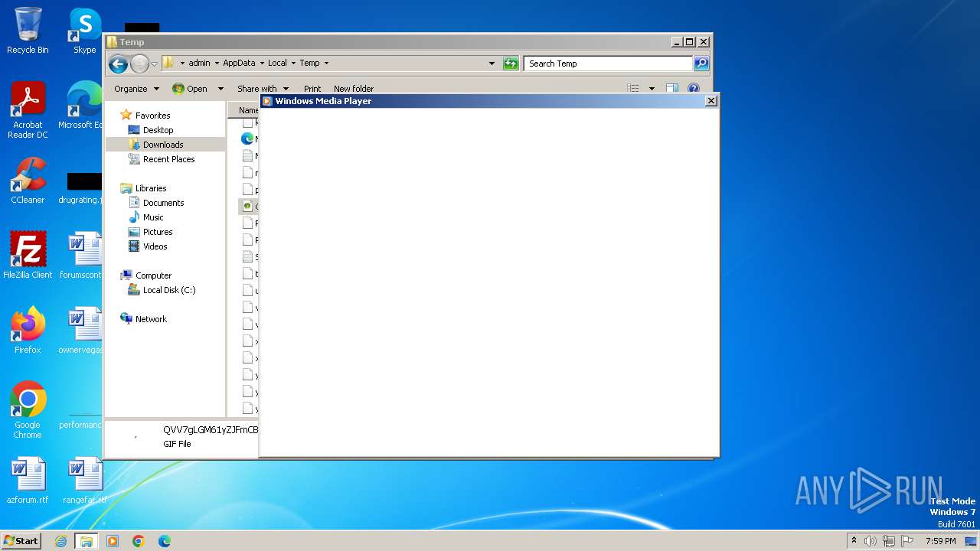This screenshot has height=551, width=980.
Task: Click the AppData breadcrumb segment
Action: [x=239, y=64]
